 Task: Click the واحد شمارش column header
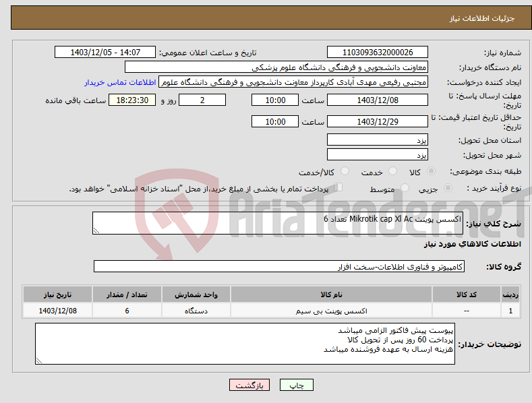point(196,294)
